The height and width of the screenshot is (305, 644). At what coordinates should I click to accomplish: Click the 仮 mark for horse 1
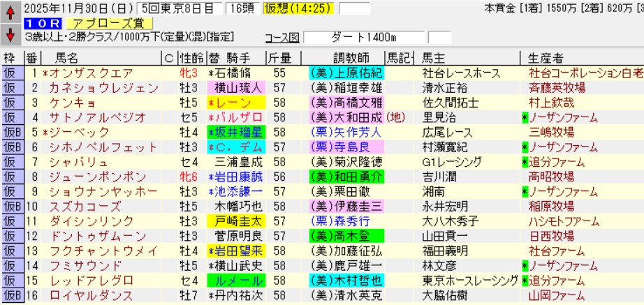[10, 73]
